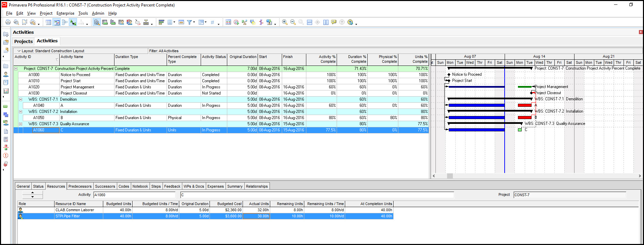Select the CLAB.Common Laborer resource row
644x245 pixels.
(x=205, y=210)
